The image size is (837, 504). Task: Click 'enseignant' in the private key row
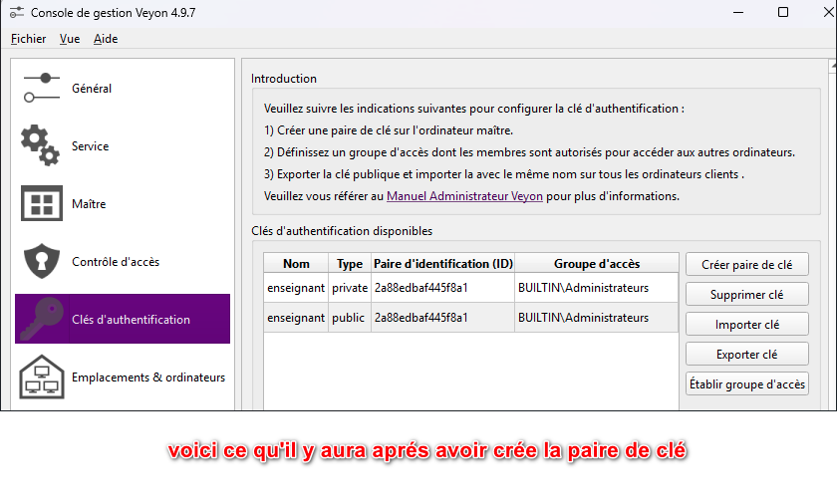coord(296,288)
